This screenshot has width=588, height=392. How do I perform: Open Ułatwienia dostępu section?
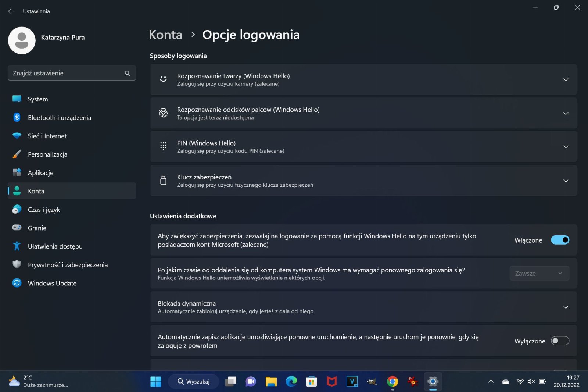55,246
